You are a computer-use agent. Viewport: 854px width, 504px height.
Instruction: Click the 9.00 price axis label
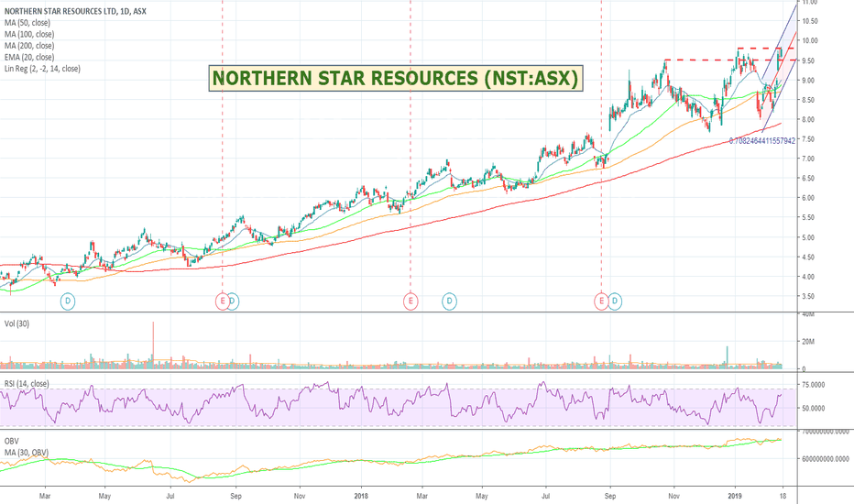coord(808,80)
